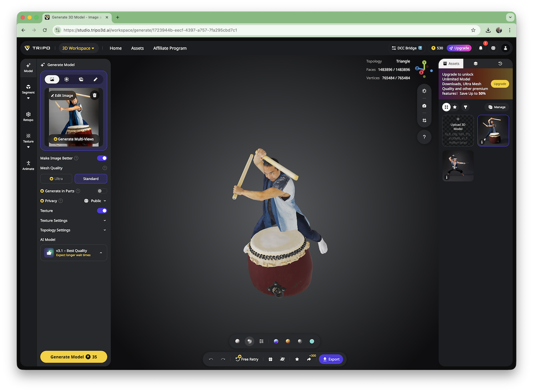533x392 pixels.
Task: Turn off the Texture toggle
Action: tap(102, 211)
